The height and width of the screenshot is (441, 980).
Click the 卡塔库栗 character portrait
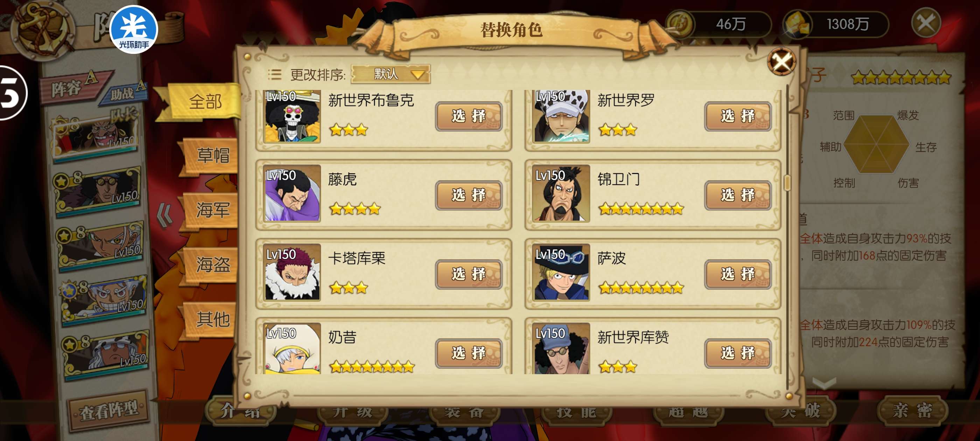[x=292, y=272]
